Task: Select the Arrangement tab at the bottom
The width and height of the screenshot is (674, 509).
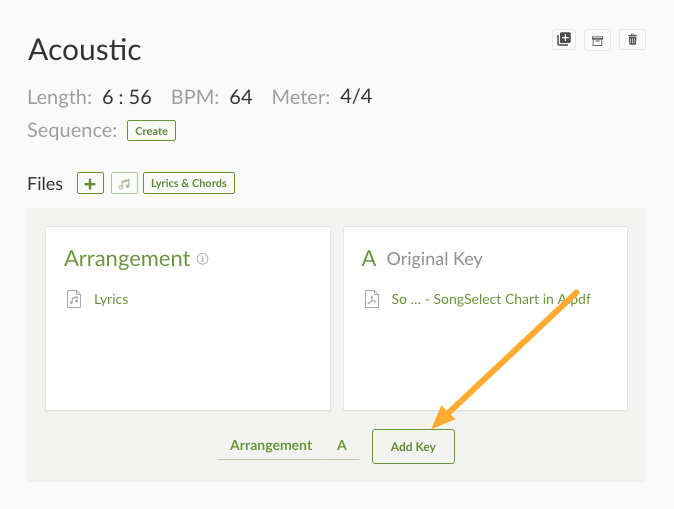Action: pyautogui.click(x=270, y=445)
